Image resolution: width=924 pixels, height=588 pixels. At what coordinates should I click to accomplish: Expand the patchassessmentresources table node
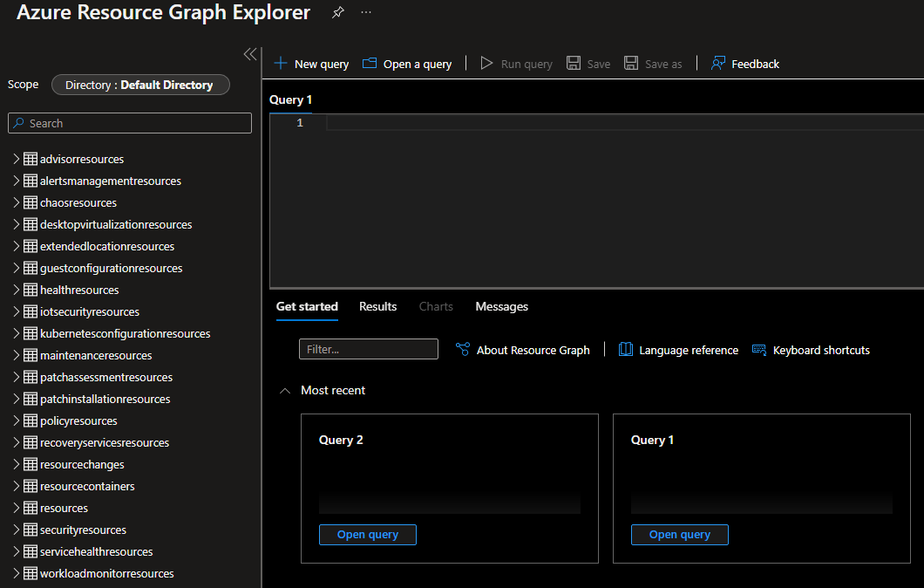tap(17, 377)
